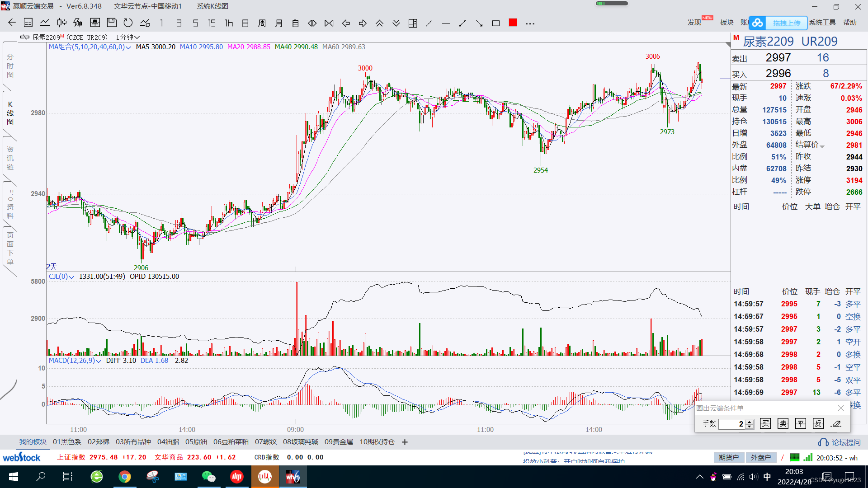This screenshot has width=868, height=488.
Task: Click the back arrow in the toolbar
Action: pos(12,23)
